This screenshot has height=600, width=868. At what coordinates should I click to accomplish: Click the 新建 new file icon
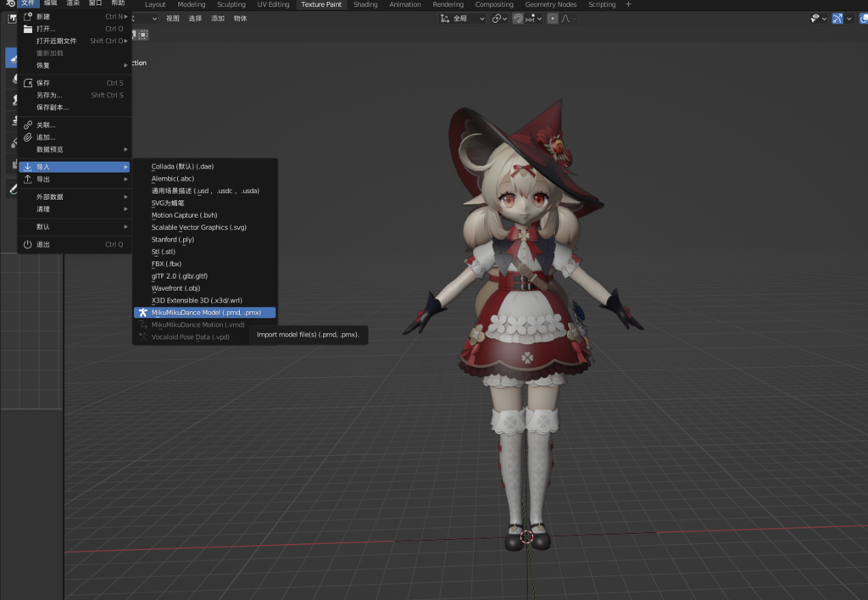(x=28, y=17)
